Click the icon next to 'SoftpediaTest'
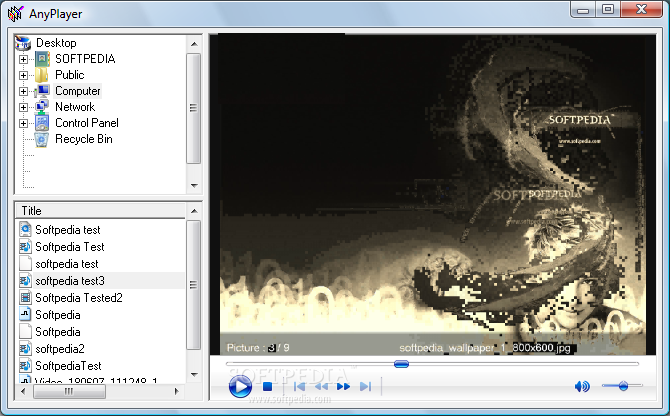670x416 pixels. [x=26, y=366]
